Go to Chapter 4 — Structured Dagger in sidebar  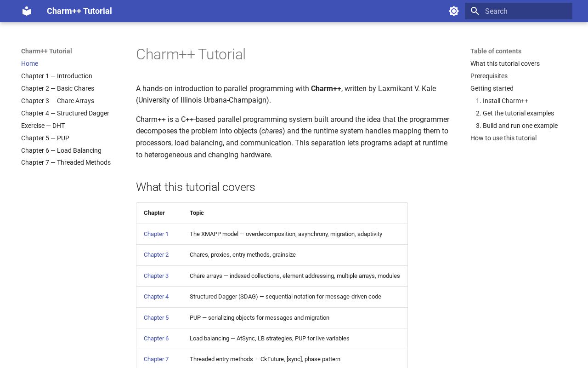65,113
